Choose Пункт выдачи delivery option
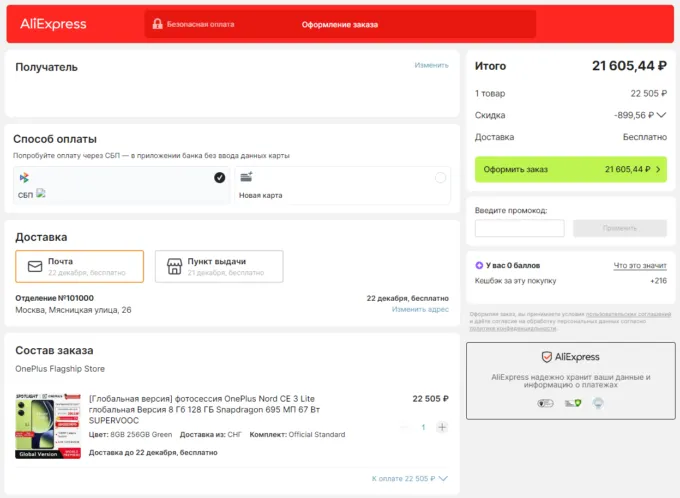680x498 pixels. coord(218,266)
